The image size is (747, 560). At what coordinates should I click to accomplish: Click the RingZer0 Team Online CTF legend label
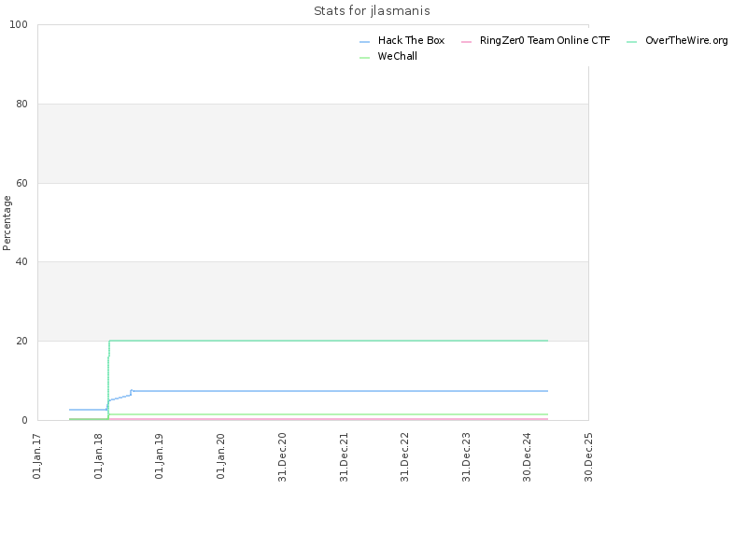[544, 40]
